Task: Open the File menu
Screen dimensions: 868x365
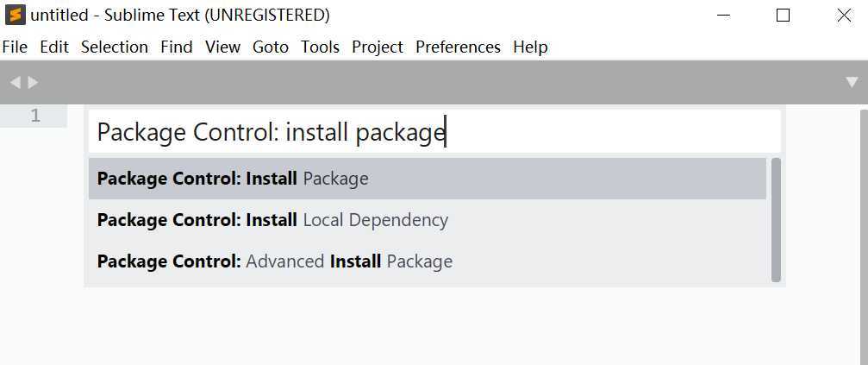Action: point(15,47)
